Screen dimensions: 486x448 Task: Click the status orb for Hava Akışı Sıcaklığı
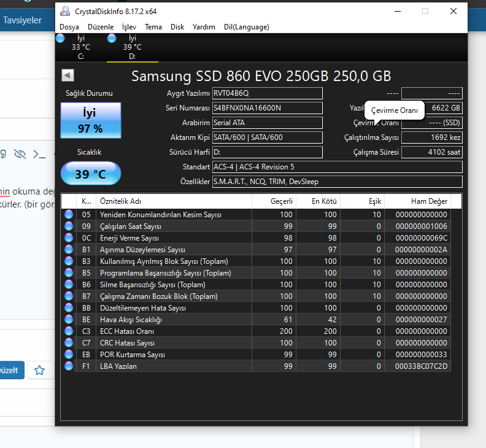coord(69,320)
